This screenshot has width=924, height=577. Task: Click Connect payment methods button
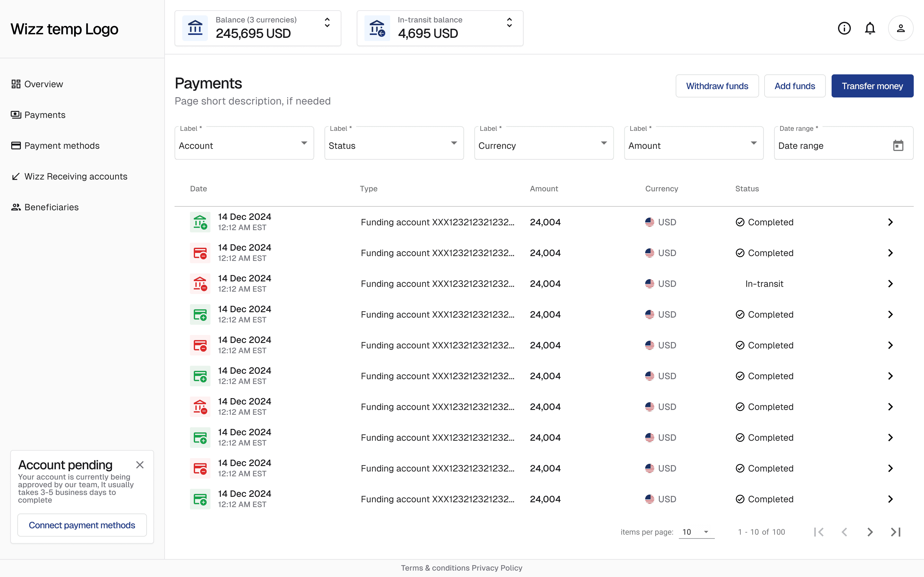tap(82, 525)
